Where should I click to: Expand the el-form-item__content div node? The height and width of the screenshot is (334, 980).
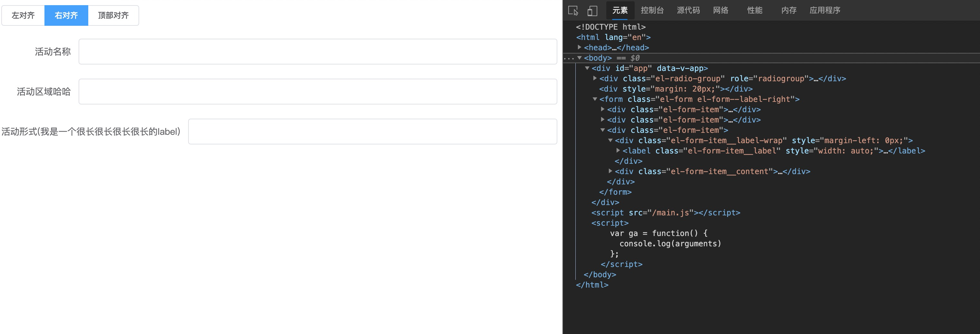(610, 171)
